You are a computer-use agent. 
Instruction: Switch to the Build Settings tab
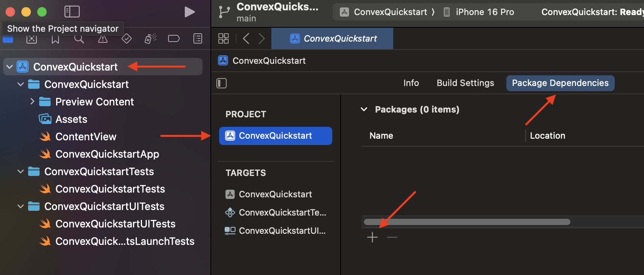[465, 83]
